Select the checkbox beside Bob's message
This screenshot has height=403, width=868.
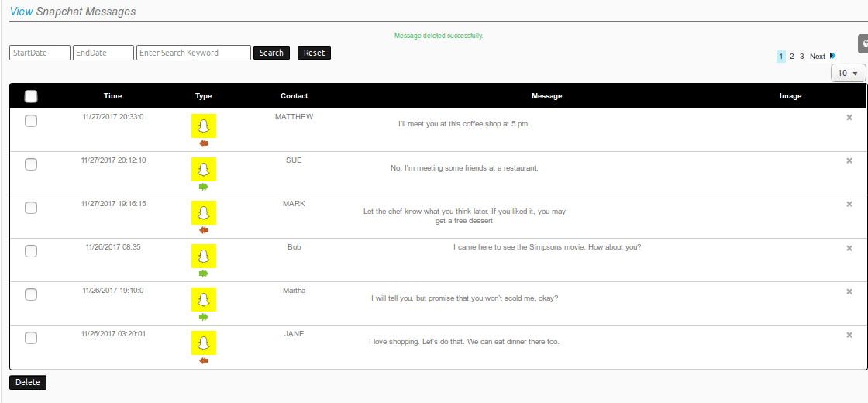(x=31, y=251)
